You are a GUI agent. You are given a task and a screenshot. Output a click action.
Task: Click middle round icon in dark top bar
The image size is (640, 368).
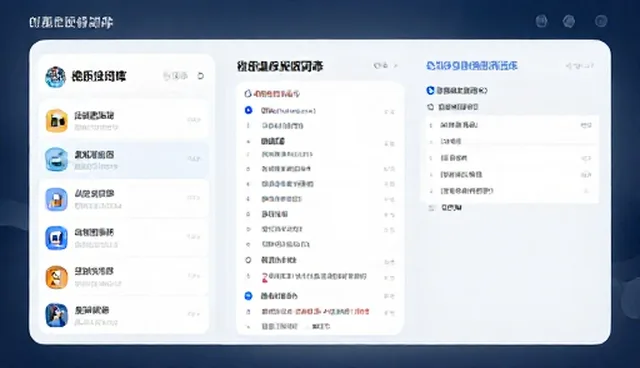pyautogui.click(x=569, y=21)
